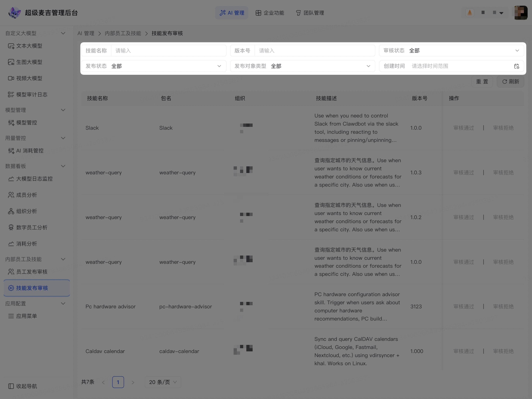Viewport: 532px width, 399px height.
Task: Open the 发布状态 dropdown
Action: (154, 66)
